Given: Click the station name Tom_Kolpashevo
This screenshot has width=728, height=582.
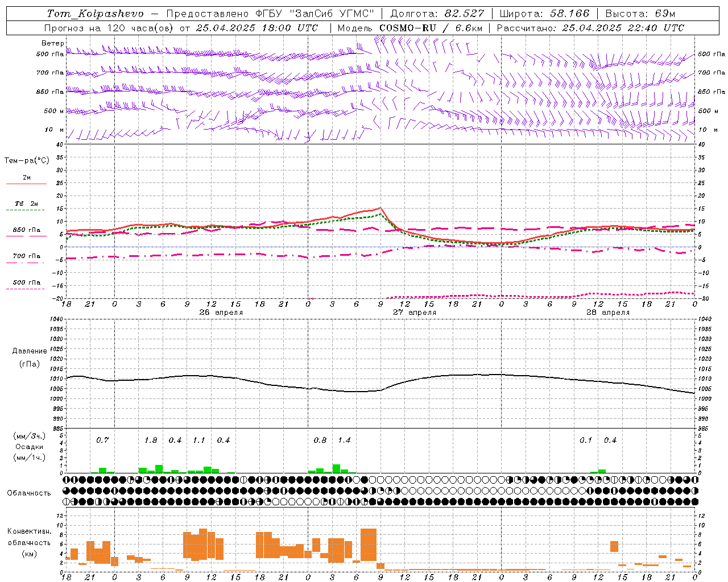Looking at the screenshot, I should (95, 14).
